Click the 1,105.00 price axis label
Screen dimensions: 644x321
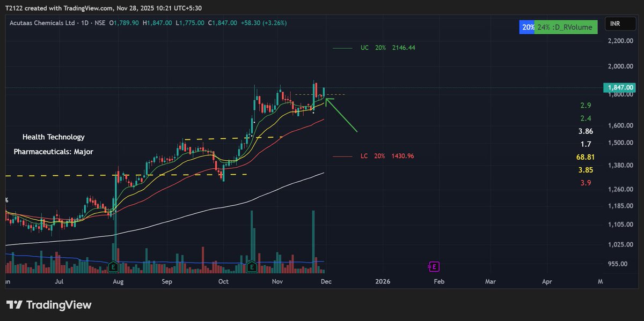tap(621, 225)
